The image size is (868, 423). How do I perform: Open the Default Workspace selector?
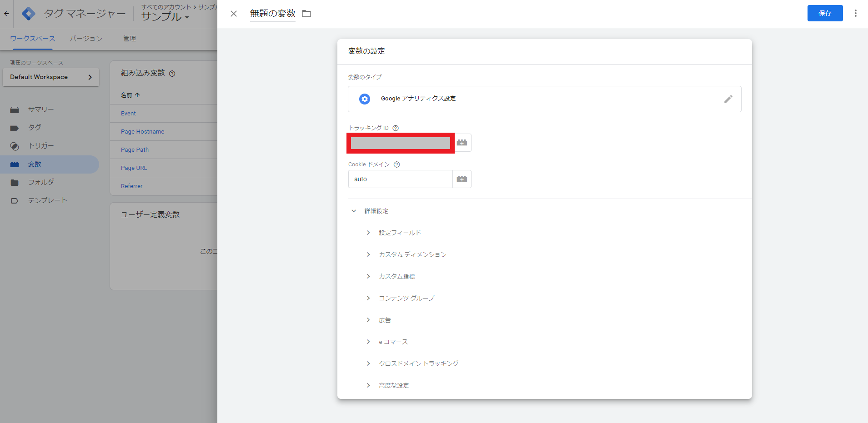click(x=51, y=77)
